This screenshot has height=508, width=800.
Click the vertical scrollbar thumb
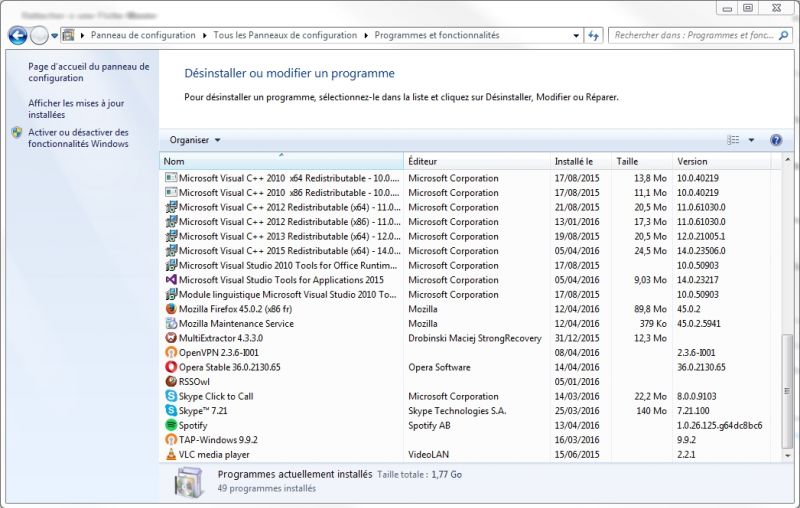click(787, 391)
